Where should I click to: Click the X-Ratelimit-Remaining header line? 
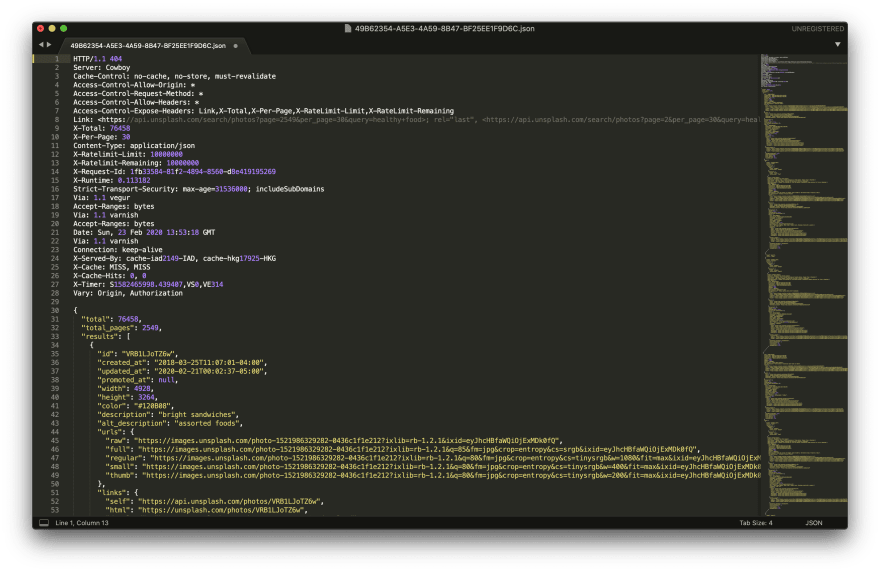(136, 163)
